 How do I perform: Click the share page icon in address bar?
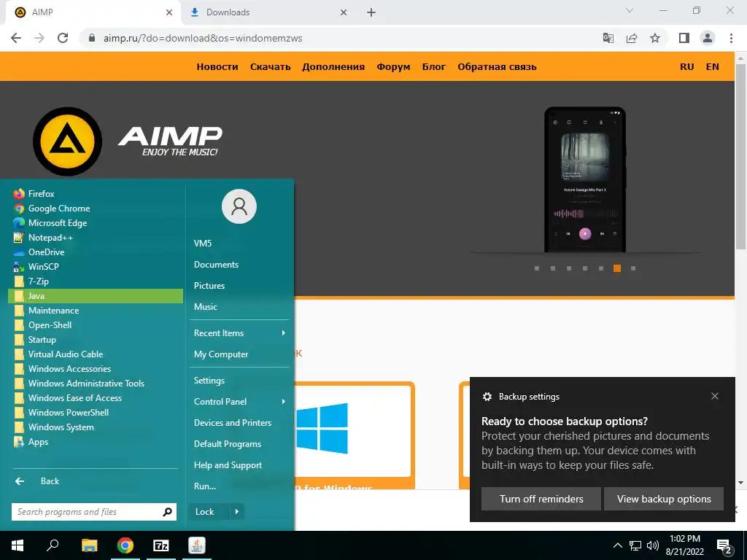click(632, 38)
